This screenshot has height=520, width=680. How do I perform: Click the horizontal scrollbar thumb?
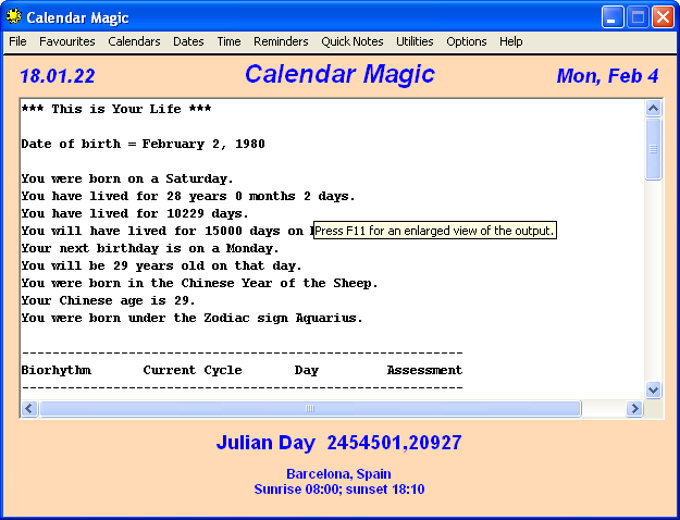pyautogui.click(x=310, y=408)
